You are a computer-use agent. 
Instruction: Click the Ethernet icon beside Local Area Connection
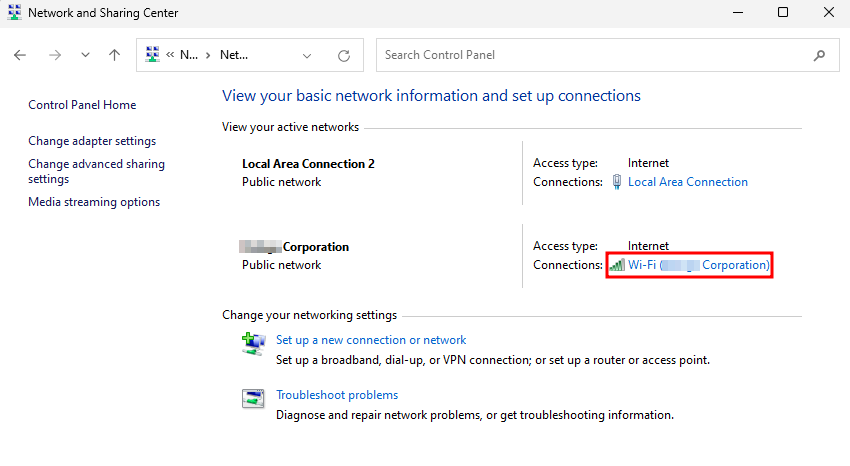click(x=617, y=182)
